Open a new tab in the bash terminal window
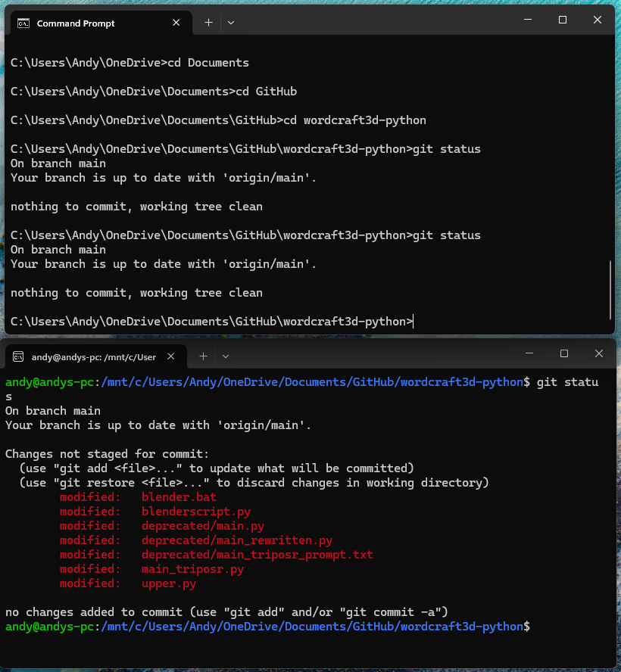 (203, 354)
